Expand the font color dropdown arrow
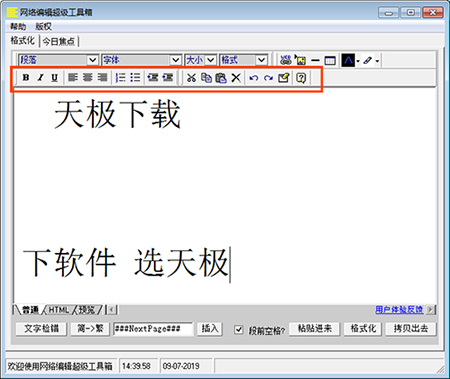The image size is (450, 379). click(x=358, y=61)
